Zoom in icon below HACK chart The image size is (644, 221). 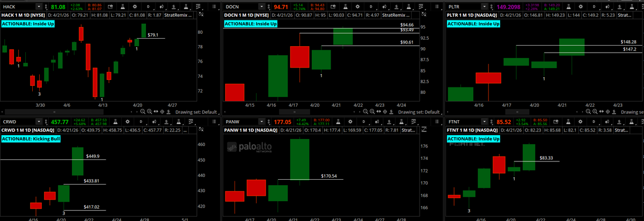pos(149,112)
